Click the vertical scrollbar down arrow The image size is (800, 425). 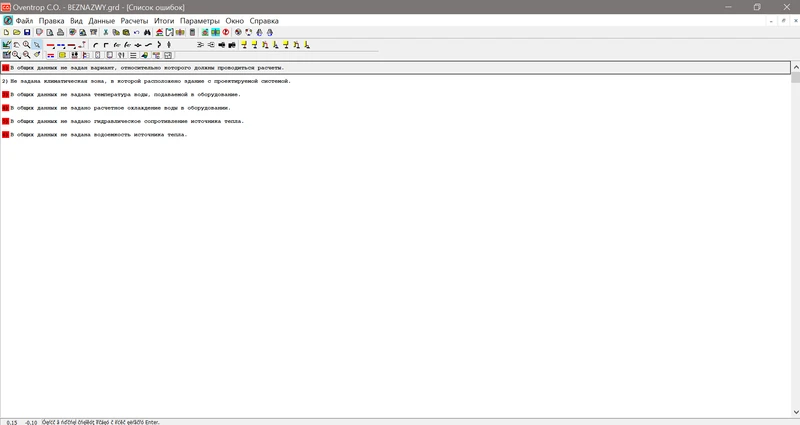point(795,412)
